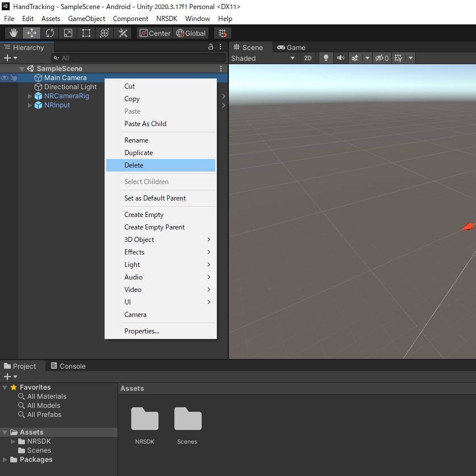Open the NRSDK menu in menu bar
Viewport: 476px width, 476px height.
pyautogui.click(x=166, y=19)
